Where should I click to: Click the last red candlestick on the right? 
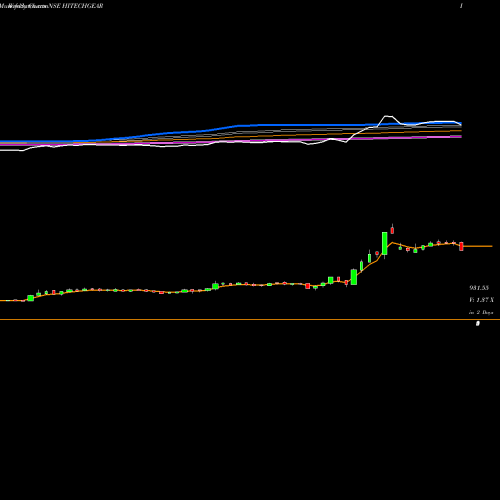(x=461, y=246)
